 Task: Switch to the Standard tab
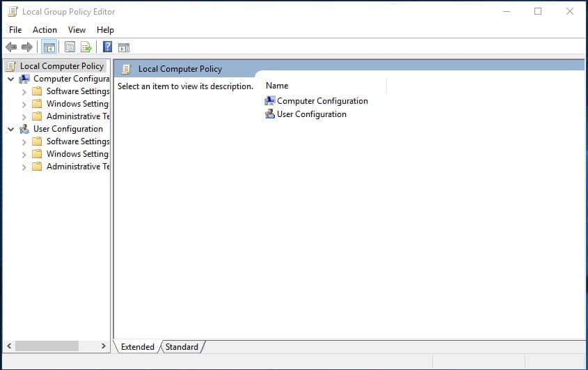(182, 347)
